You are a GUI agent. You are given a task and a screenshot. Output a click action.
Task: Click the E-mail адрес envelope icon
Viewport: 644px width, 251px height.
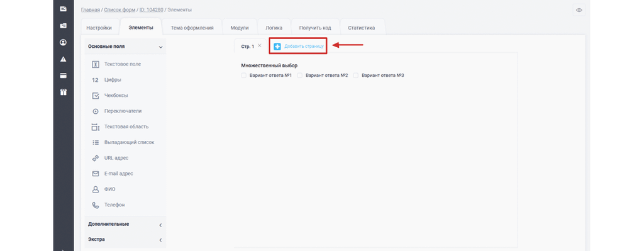coord(96,174)
